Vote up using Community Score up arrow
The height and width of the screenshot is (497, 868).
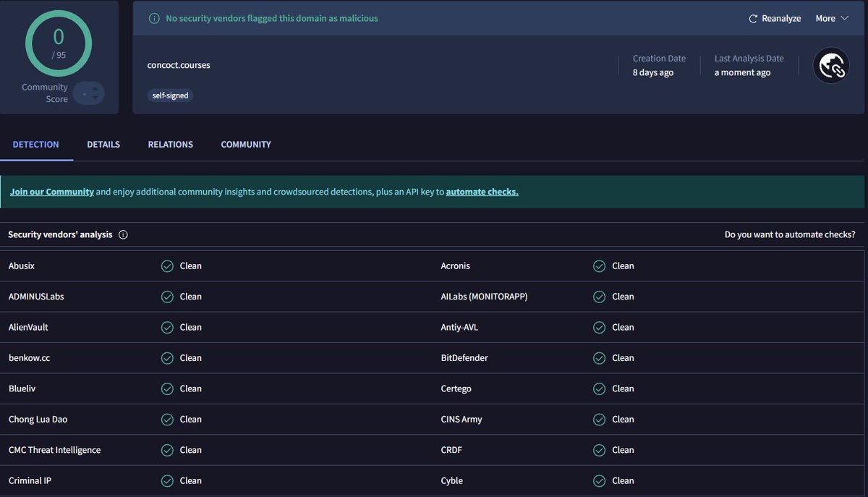(95, 88)
